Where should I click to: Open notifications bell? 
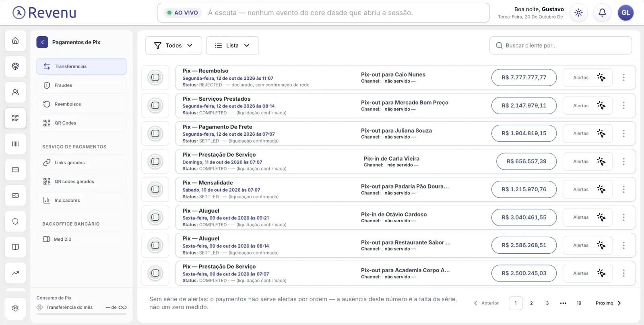pyautogui.click(x=602, y=13)
